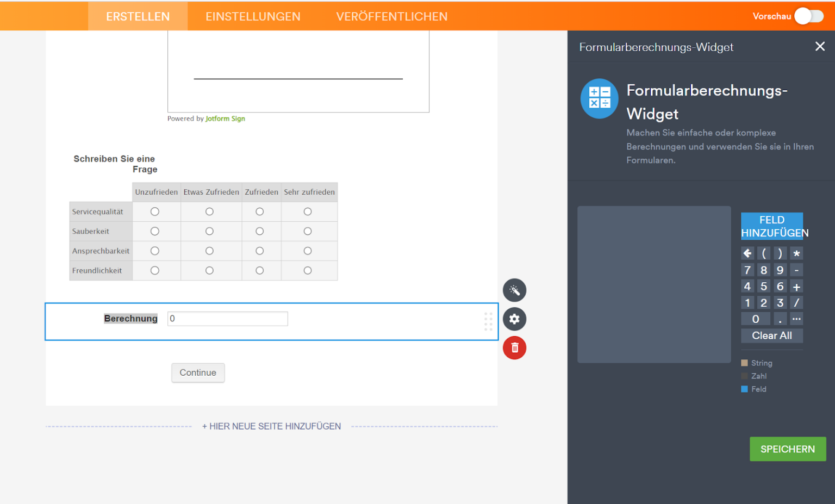Insert the minus operator into the calculation

pos(796,270)
